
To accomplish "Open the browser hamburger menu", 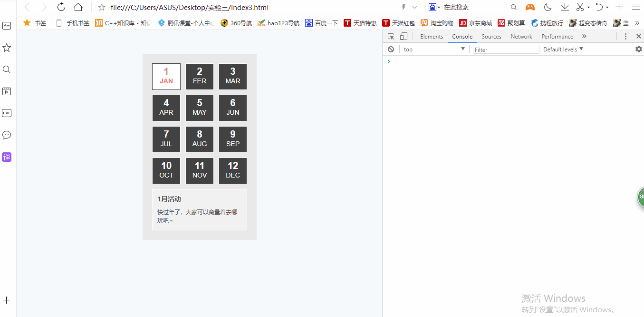I will click(635, 7).
